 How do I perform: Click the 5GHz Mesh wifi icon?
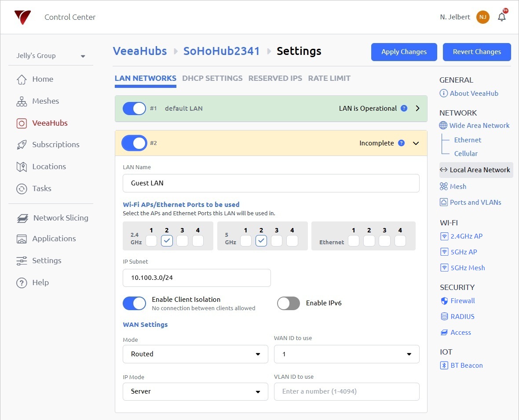[x=444, y=268]
